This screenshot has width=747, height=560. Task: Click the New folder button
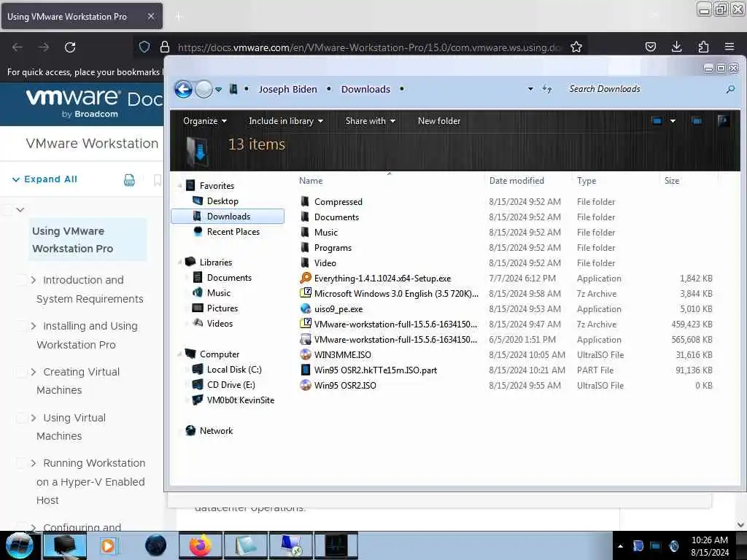click(439, 121)
